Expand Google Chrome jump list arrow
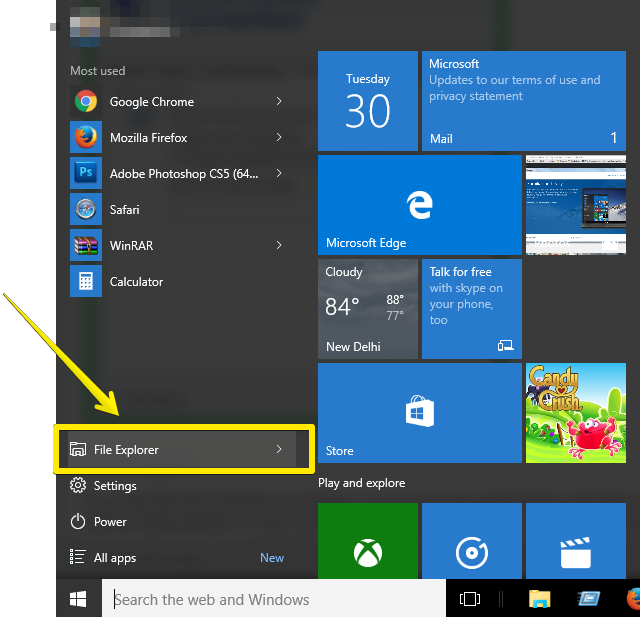This screenshot has height=617, width=640. pos(279,101)
